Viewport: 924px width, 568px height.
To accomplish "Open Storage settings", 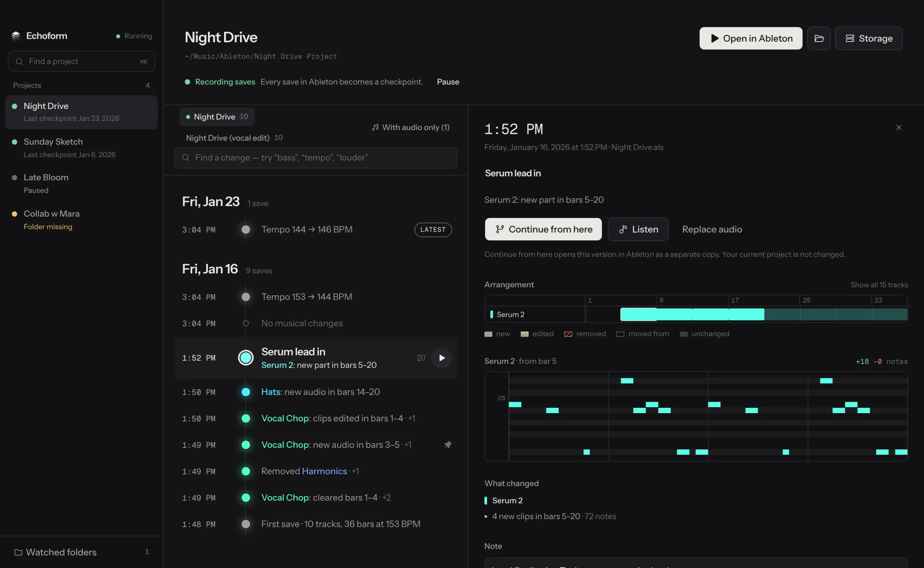I will [868, 38].
